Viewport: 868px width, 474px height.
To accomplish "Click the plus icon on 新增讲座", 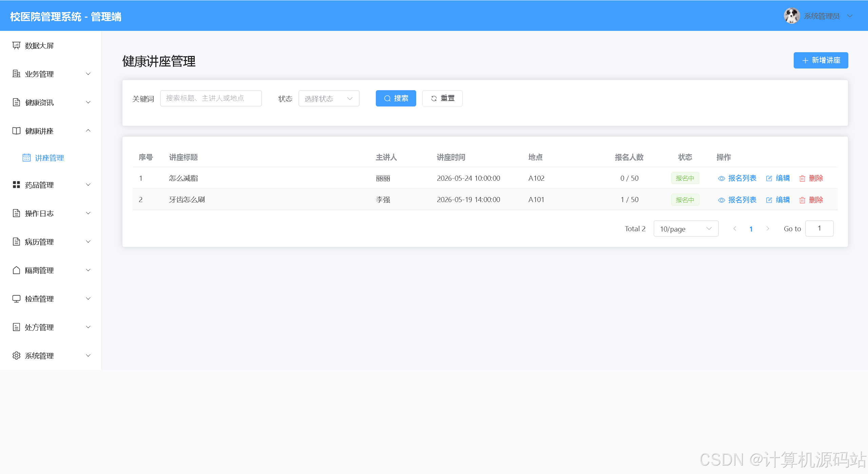I will pyautogui.click(x=805, y=60).
